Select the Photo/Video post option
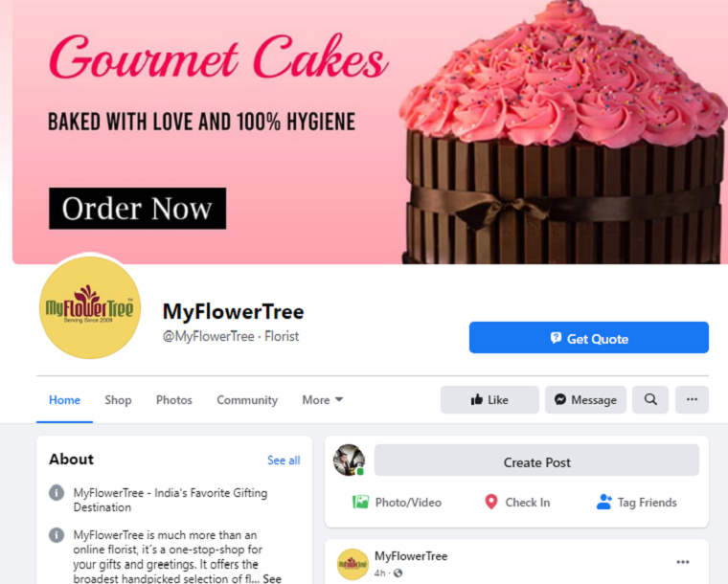This screenshot has height=584, width=728. coord(397,503)
